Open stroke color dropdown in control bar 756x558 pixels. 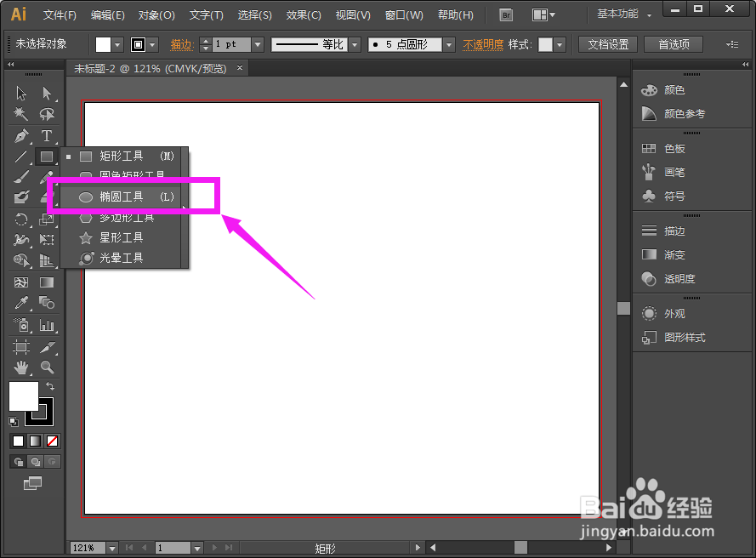pos(153,45)
